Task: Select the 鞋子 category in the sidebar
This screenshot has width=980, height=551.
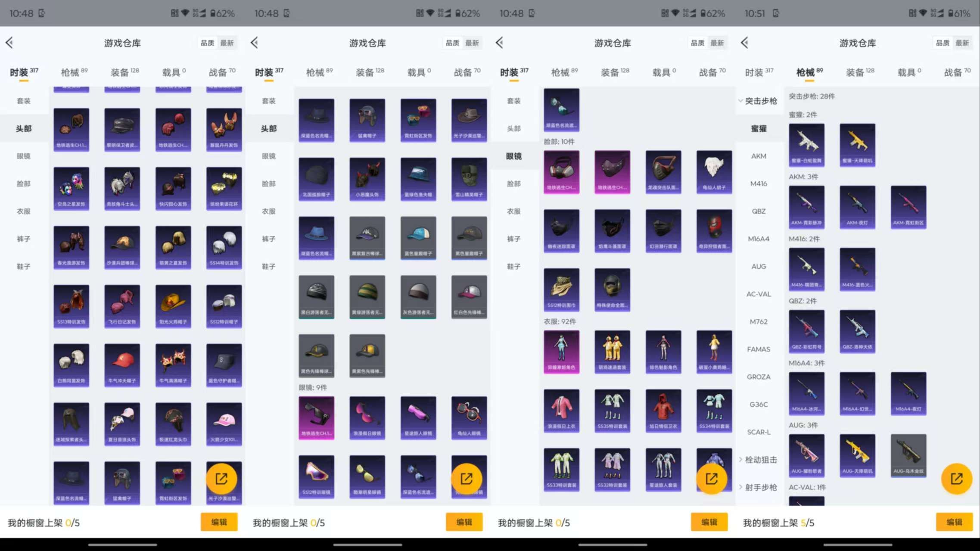Action: pyautogui.click(x=24, y=266)
